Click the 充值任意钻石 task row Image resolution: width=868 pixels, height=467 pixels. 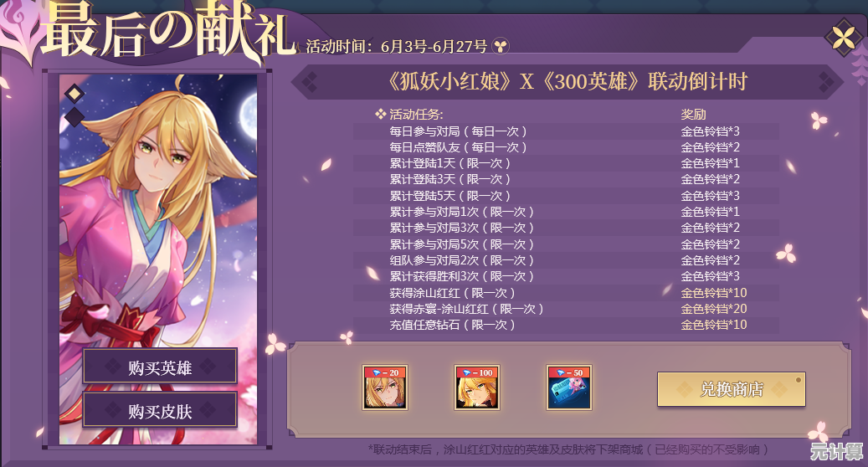(567, 325)
